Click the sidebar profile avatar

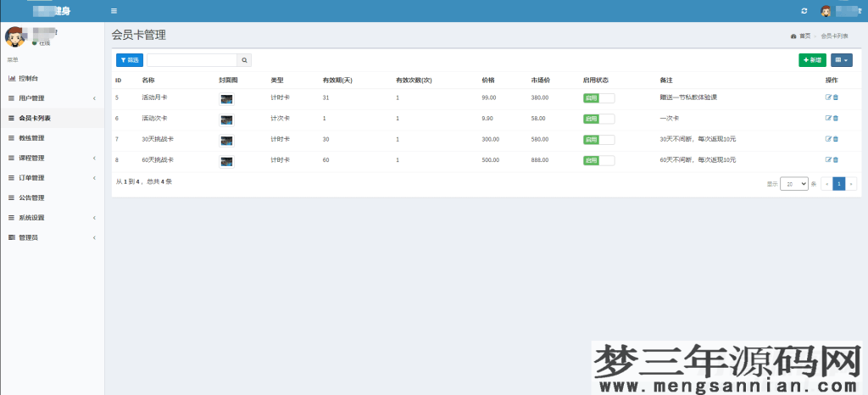[14, 36]
